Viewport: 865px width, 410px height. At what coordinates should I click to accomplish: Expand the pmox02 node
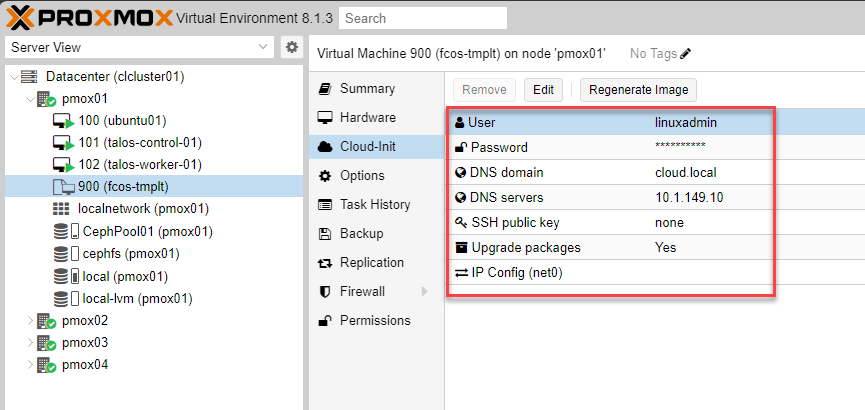tap(29, 321)
